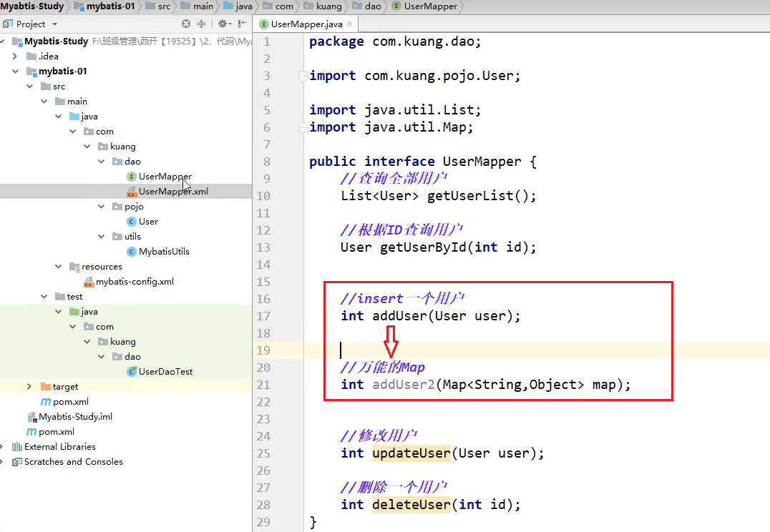Click getUserById method in editor
The image size is (770, 532).
424,247
